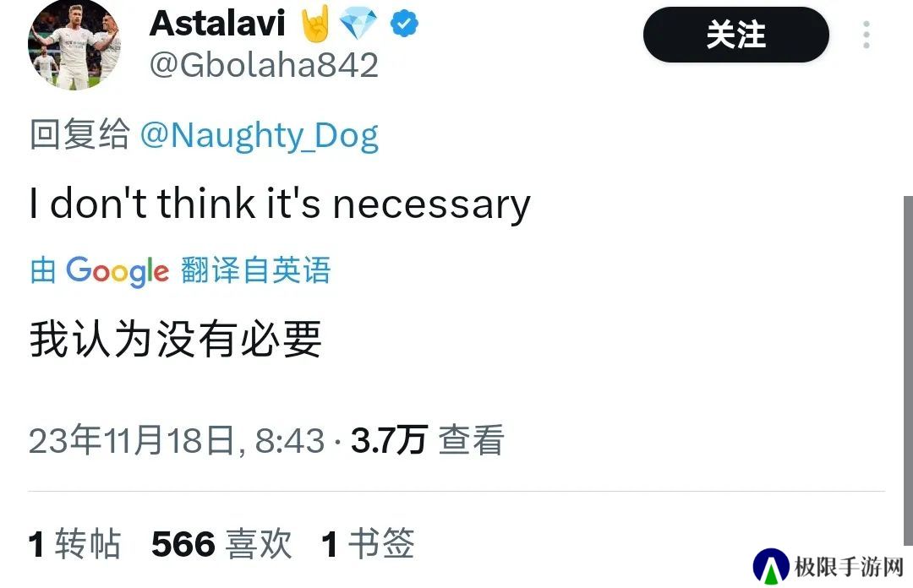Open the timestamp 23年11月18日, 8:43
The width and height of the screenshot is (913, 588).
pyautogui.click(x=177, y=440)
